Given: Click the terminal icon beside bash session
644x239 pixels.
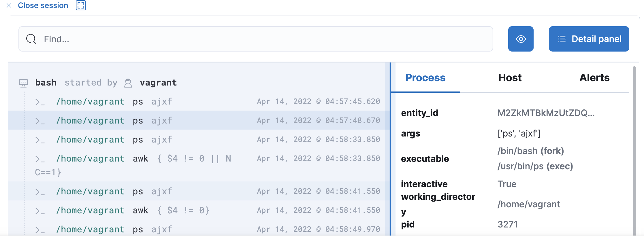Looking at the screenshot, I should click(23, 83).
